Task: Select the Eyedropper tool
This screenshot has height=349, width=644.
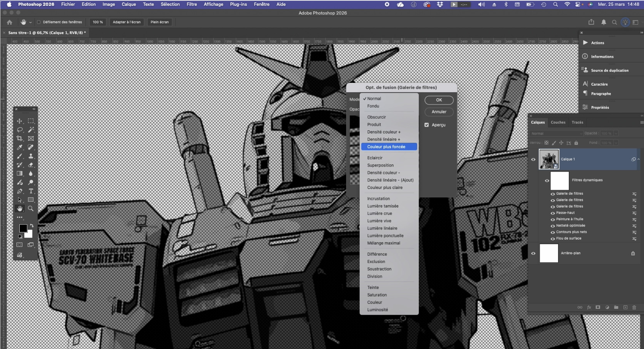Action: [x=20, y=147]
